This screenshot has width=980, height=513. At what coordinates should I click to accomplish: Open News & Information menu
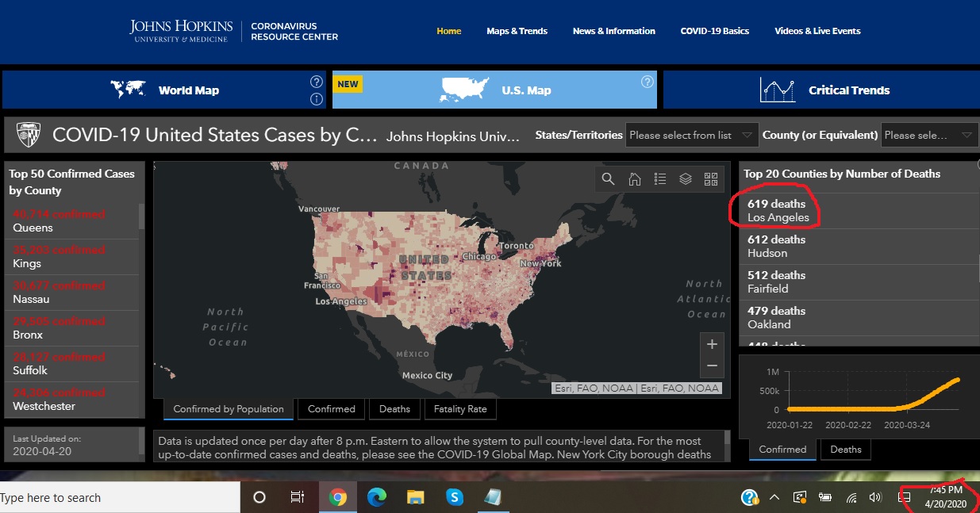[614, 31]
